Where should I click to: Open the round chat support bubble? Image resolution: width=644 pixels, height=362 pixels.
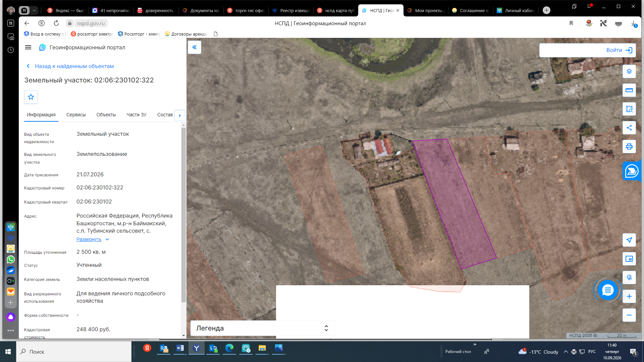[607, 290]
